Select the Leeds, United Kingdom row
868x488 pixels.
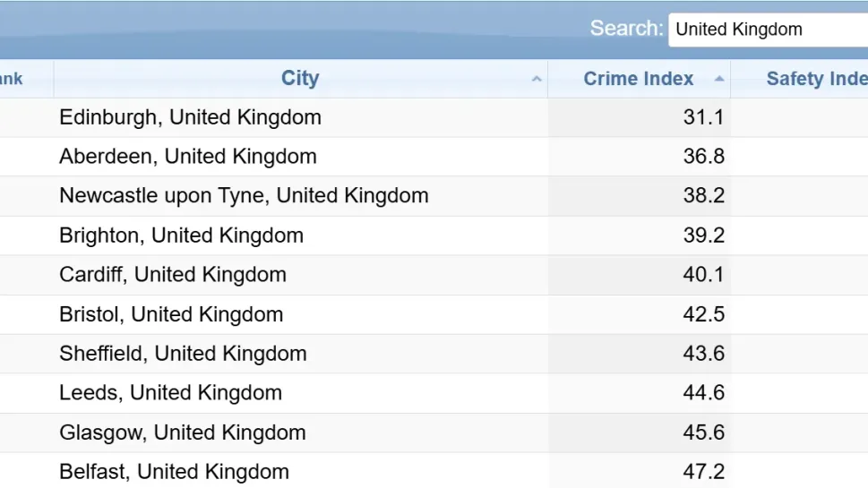(170, 393)
